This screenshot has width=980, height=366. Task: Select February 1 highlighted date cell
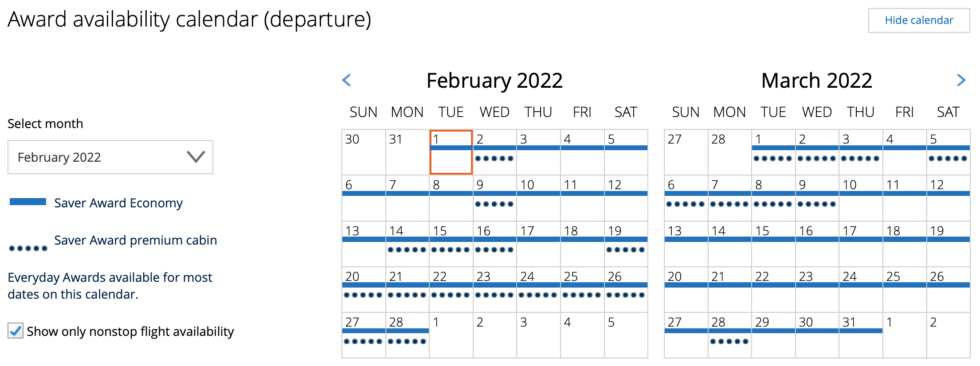coord(451,152)
